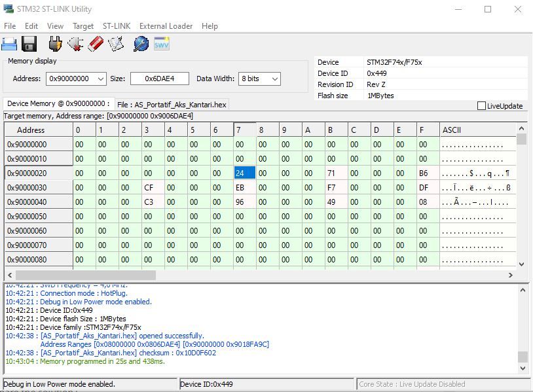The width and height of the screenshot is (533, 392).
Task: Select cell 08 in row 0x90000040
Action: click(x=428, y=202)
